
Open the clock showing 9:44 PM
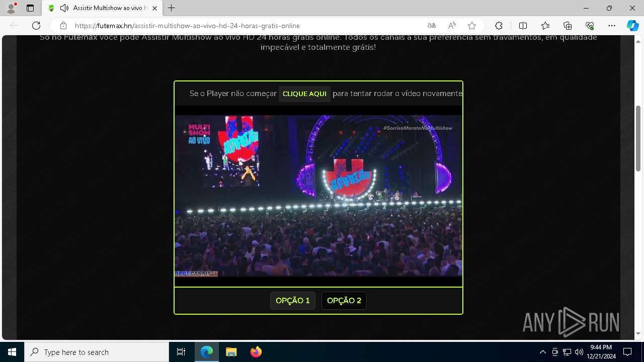coord(601,352)
